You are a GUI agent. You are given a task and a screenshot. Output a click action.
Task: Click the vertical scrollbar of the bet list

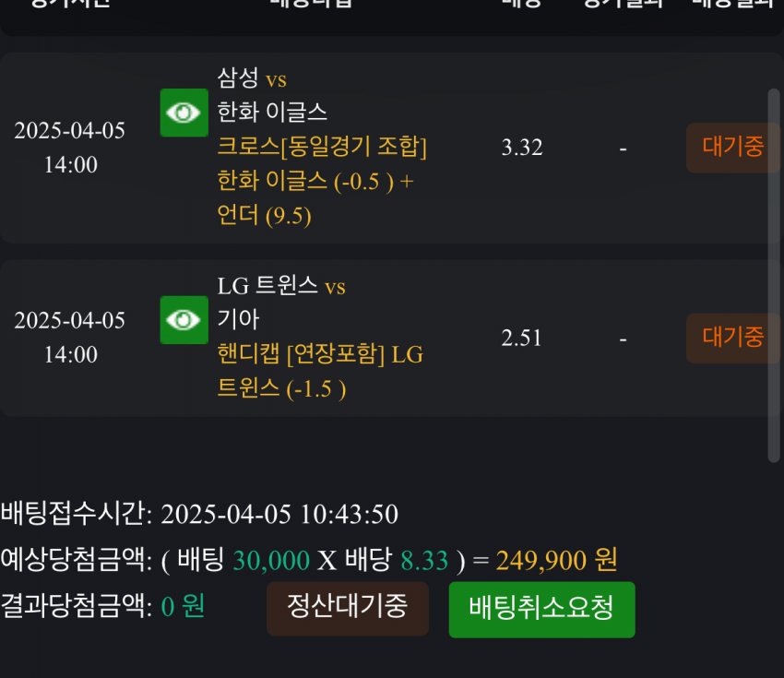point(773,277)
